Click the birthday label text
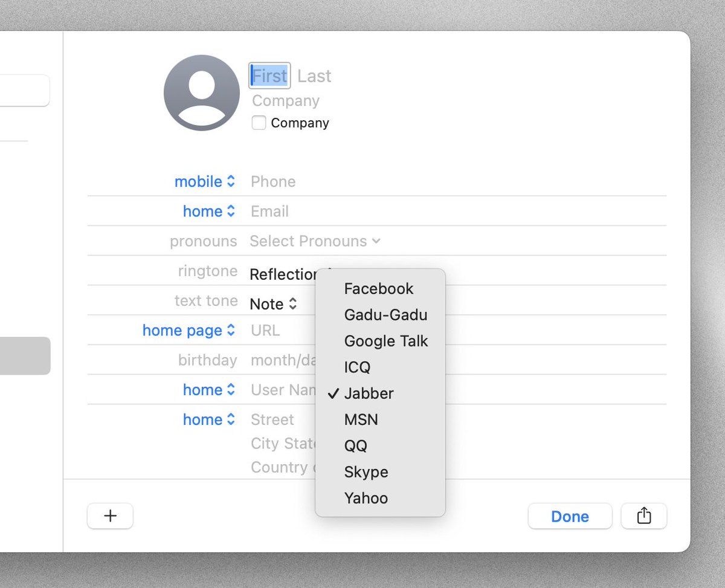This screenshot has height=588, width=725. [207, 360]
